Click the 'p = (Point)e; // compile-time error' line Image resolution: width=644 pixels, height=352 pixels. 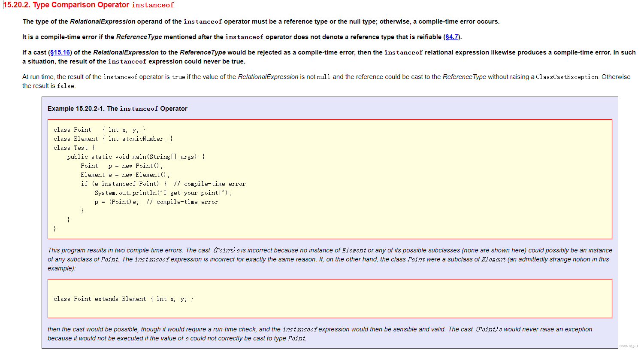[x=156, y=202]
